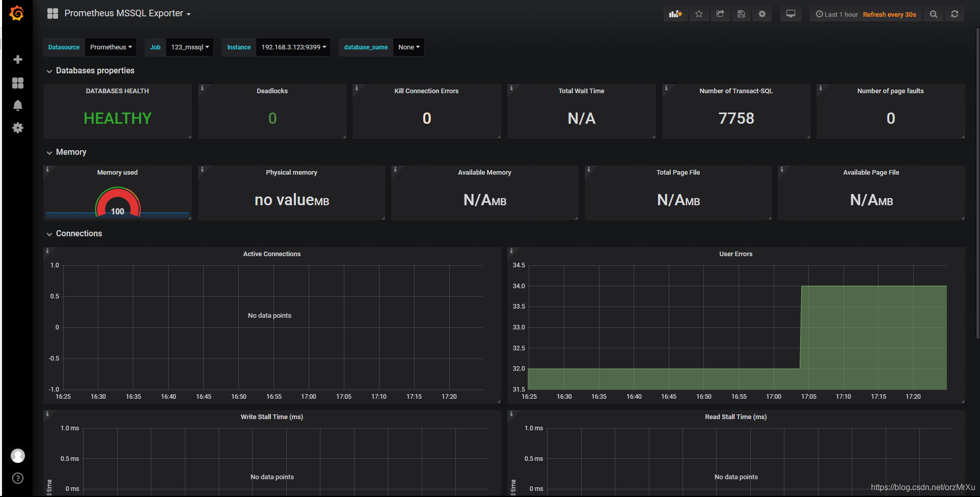Viewport: 980px width, 497px height.
Task: Open Alerting bell icon in sidebar
Action: (18, 105)
